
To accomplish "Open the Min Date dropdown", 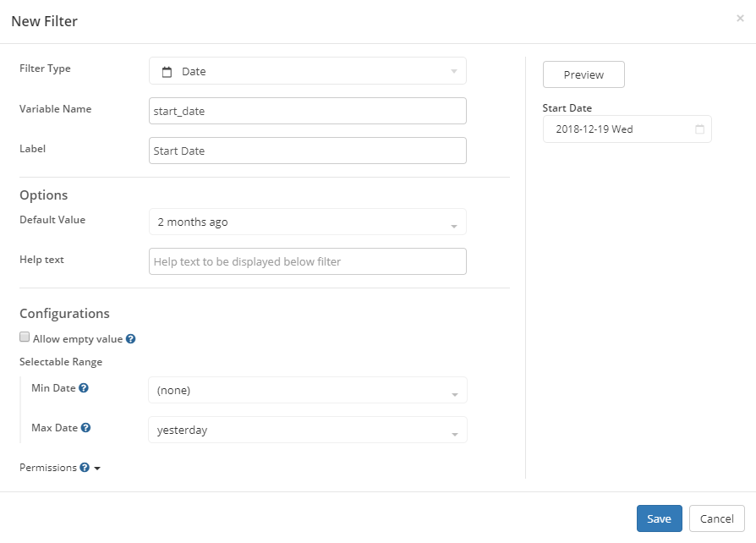I will (x=308, y=390).
